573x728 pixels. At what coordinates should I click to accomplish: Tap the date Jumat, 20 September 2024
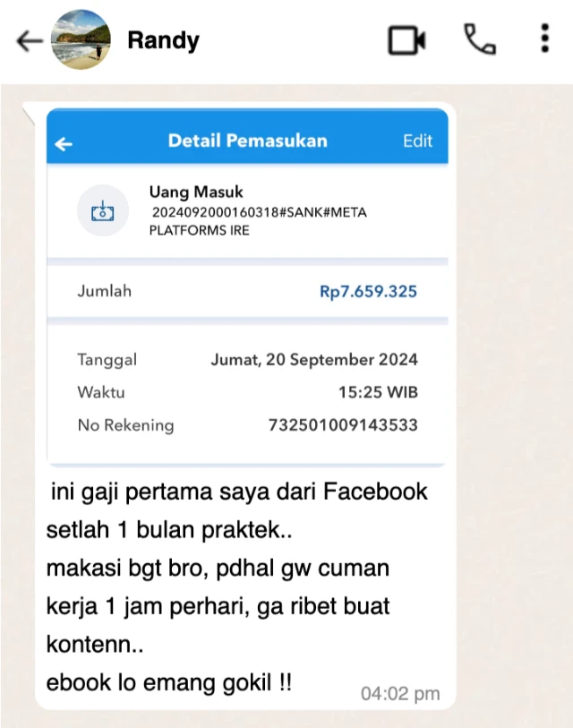coord(314,360)
